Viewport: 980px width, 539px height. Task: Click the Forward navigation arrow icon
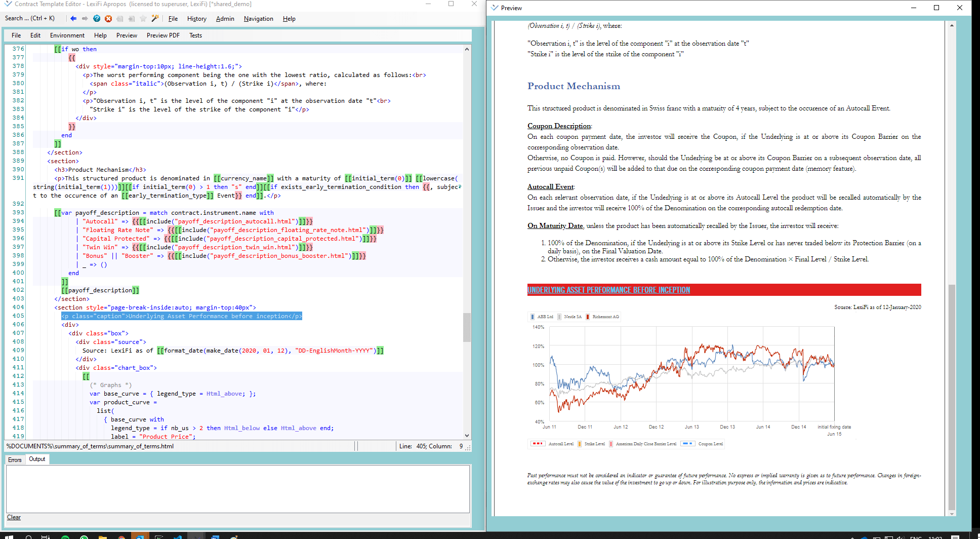tap(85, 18)
